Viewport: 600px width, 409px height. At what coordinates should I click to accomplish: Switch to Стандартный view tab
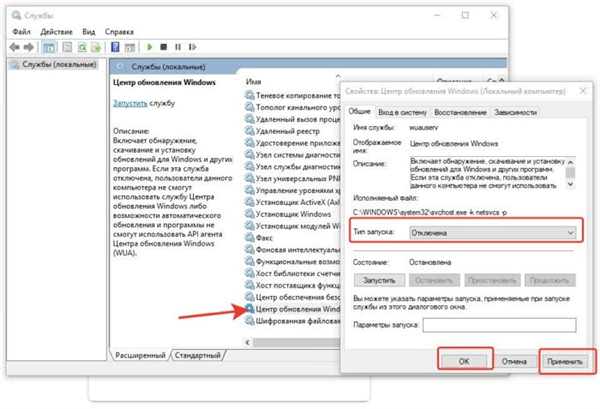[198, 355]
